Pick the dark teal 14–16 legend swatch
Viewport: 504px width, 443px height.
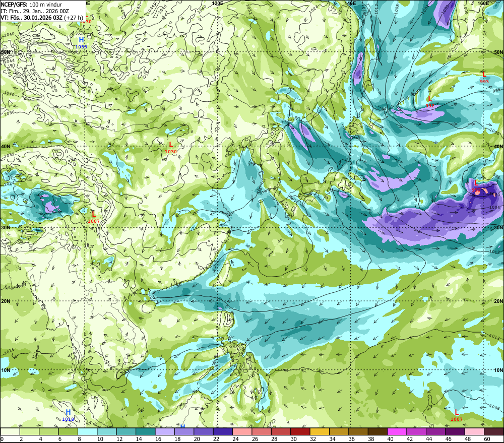pyautogui.click(x=146, y=431)
